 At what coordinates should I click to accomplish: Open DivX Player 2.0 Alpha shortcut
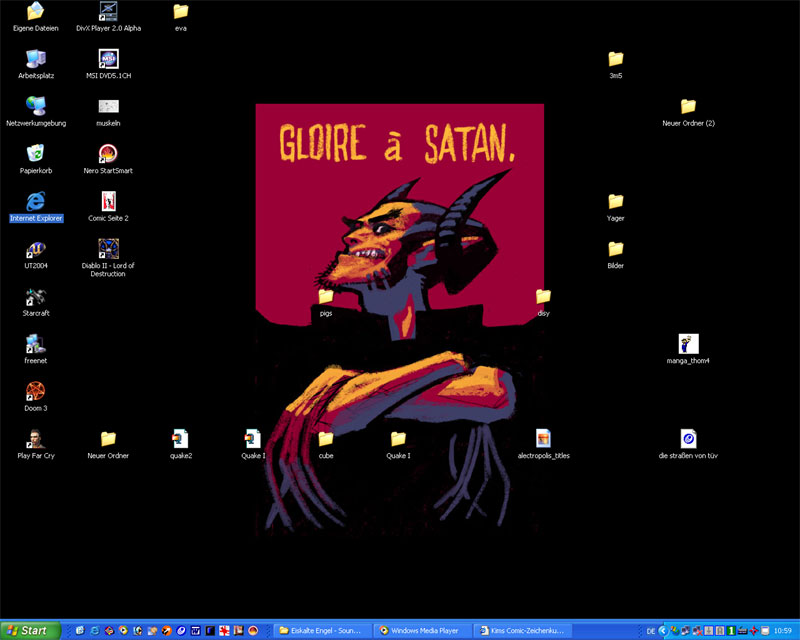pyautogui.click(x=108, y=12)
